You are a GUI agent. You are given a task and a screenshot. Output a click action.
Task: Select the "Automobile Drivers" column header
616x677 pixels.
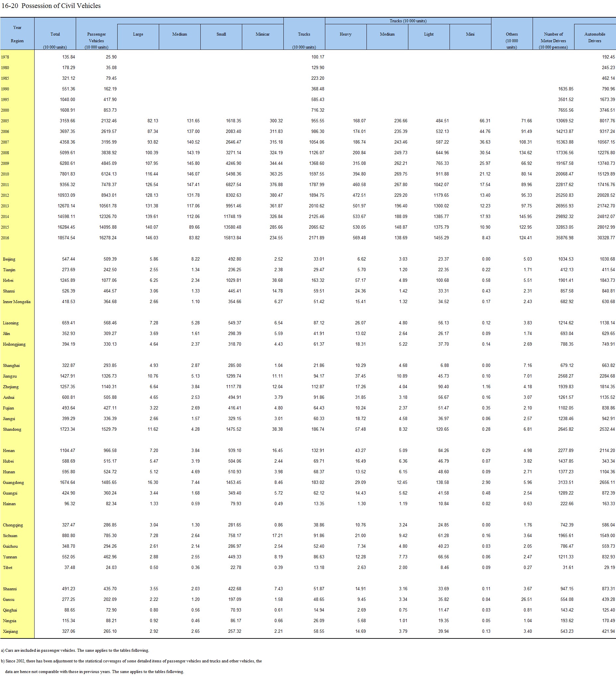tap(594, 37)
